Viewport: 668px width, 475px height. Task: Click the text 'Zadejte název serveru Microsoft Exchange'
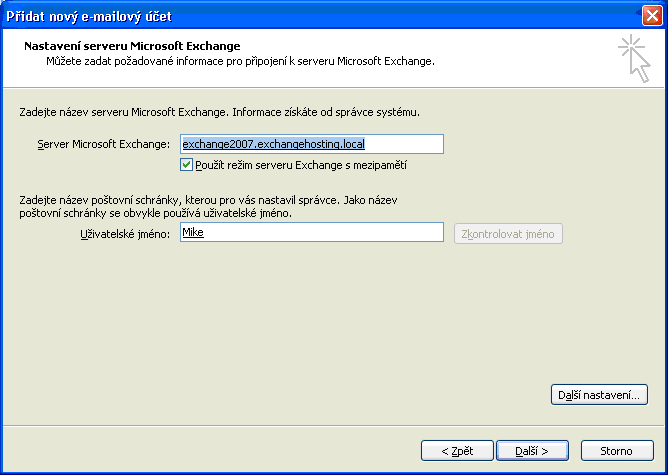pos(124,112)
